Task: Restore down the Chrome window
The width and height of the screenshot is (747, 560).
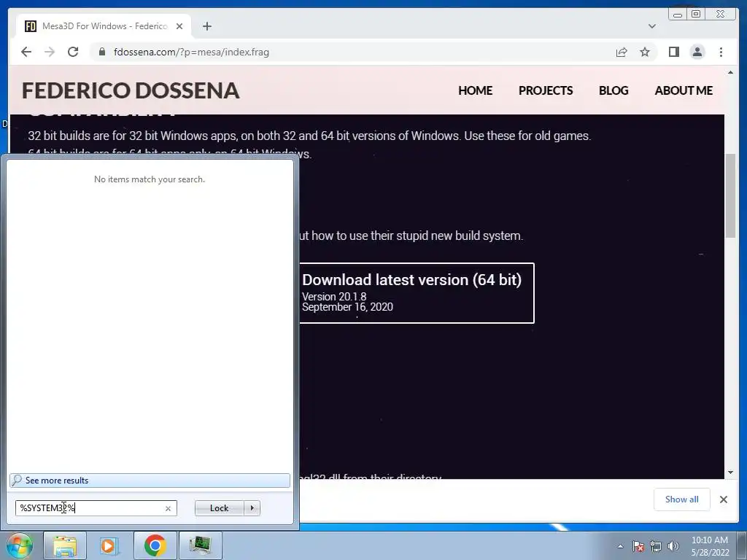Action: (695, 14)
